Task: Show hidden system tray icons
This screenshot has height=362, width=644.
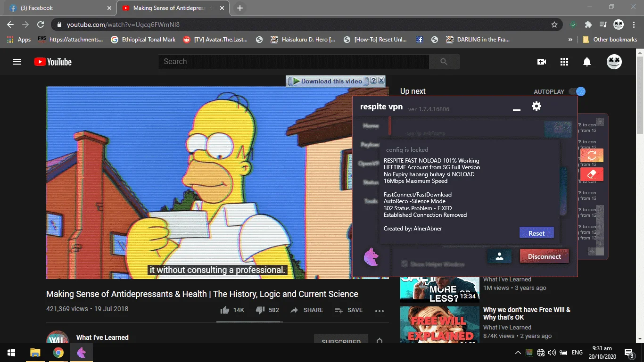Action: pyautogui.click(x=518, y=353)
